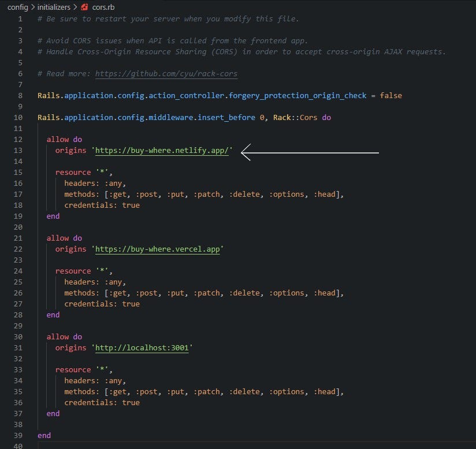Select the end keyword on line 39

[44, 435]
